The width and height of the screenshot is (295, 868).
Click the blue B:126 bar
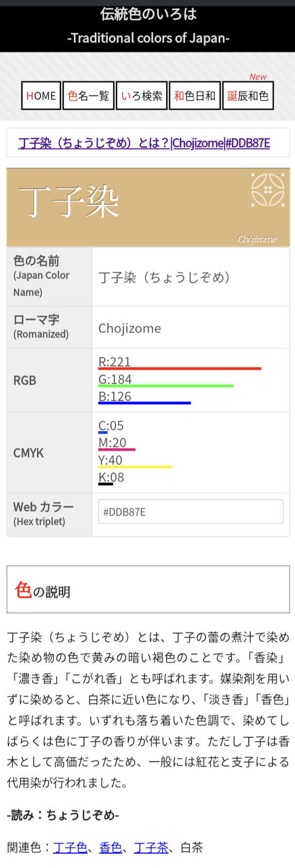coord(144,403)
